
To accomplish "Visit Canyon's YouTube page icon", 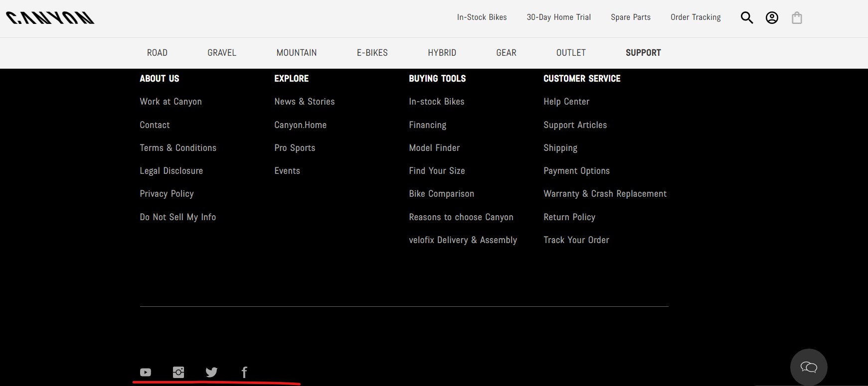I will point(146,372).
